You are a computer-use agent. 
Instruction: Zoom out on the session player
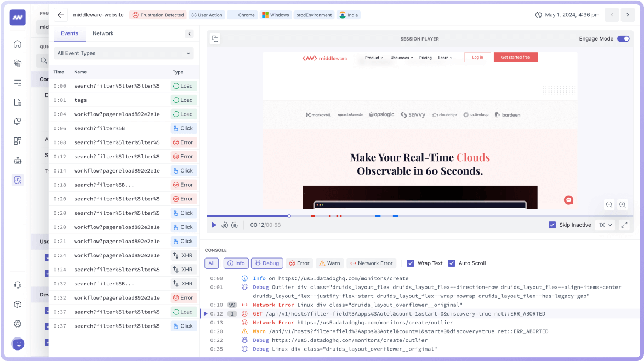click(x=609, y=205)
